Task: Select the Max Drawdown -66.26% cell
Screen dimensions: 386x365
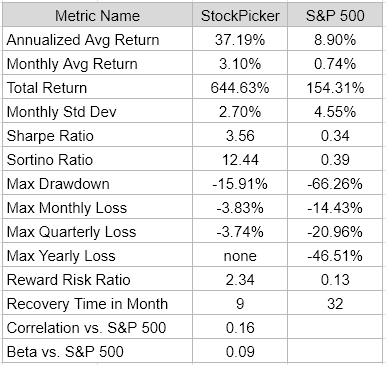Action: [335, 183]
